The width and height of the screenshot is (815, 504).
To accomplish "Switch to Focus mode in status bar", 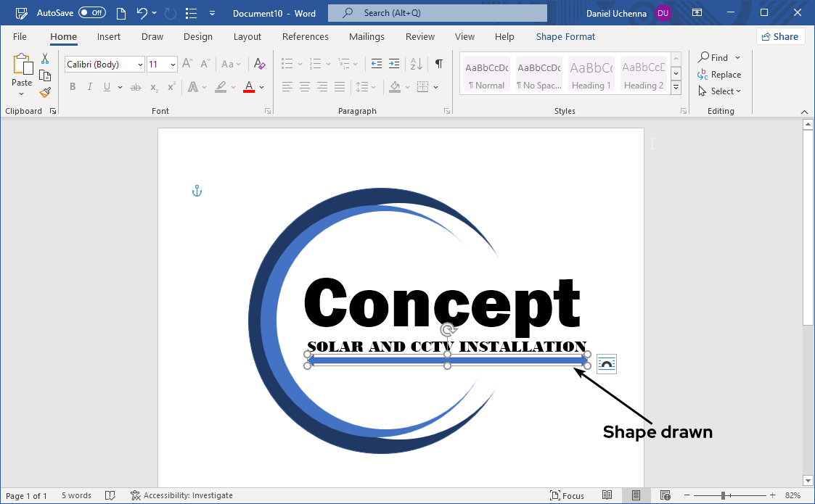I will click(568, 495).
